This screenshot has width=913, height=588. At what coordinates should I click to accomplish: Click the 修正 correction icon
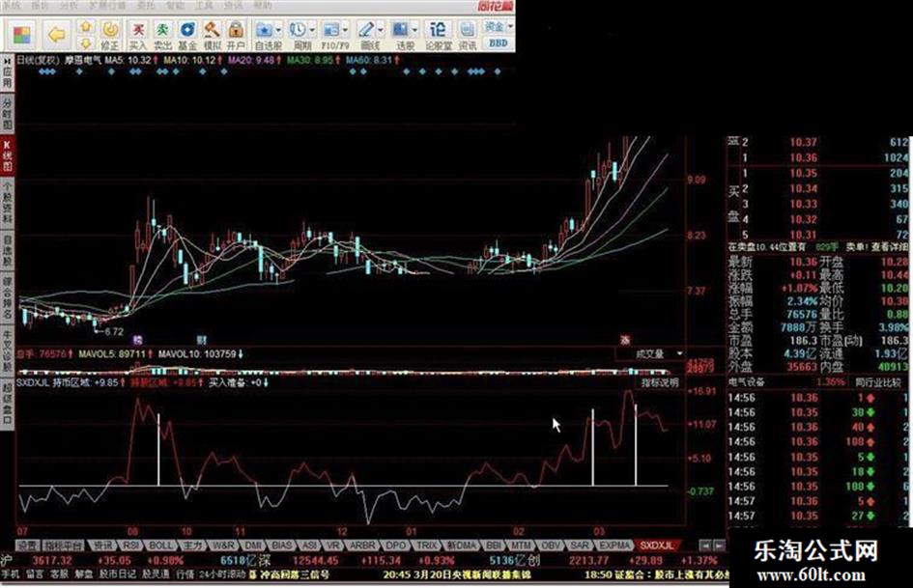[x=110, y=36]
